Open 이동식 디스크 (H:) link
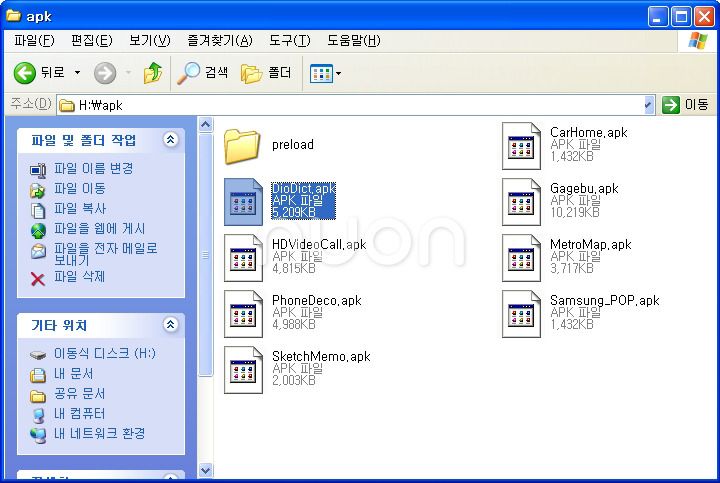Image resolution: width=720 pixels, height=483 pixels. tap(105, 354)
